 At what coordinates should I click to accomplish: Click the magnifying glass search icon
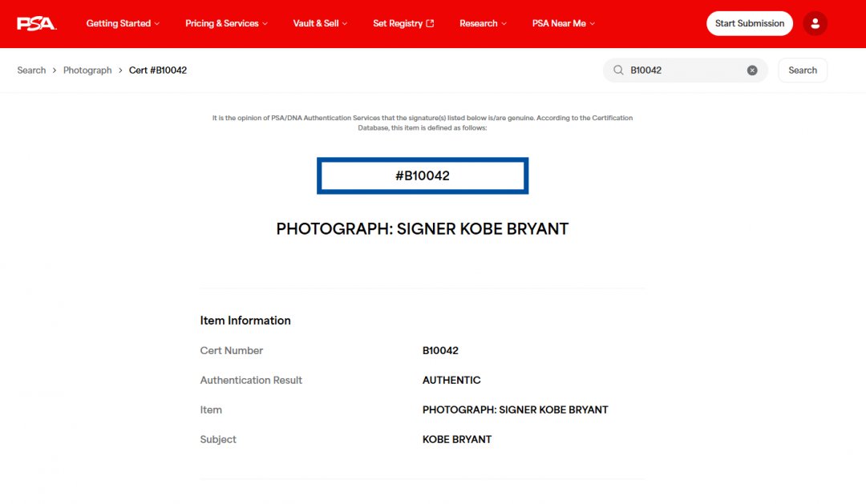click(x=618, y=70)
